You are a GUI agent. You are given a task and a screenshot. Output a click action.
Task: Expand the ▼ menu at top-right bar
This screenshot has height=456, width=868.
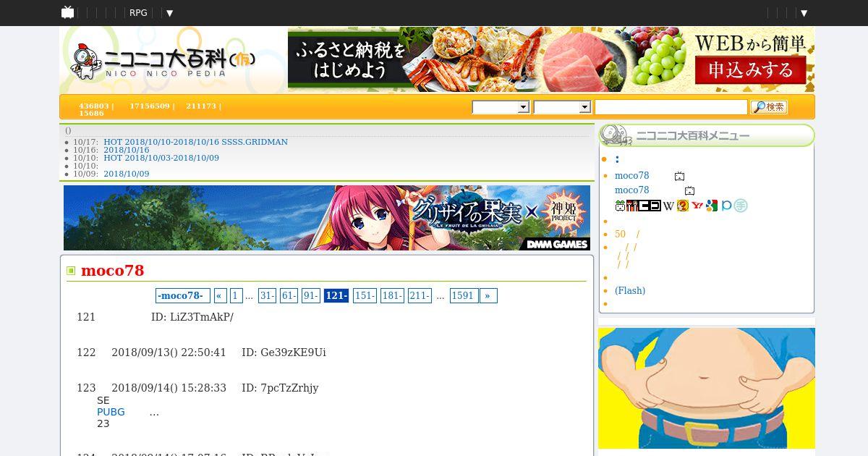click(x=804, y=13)
